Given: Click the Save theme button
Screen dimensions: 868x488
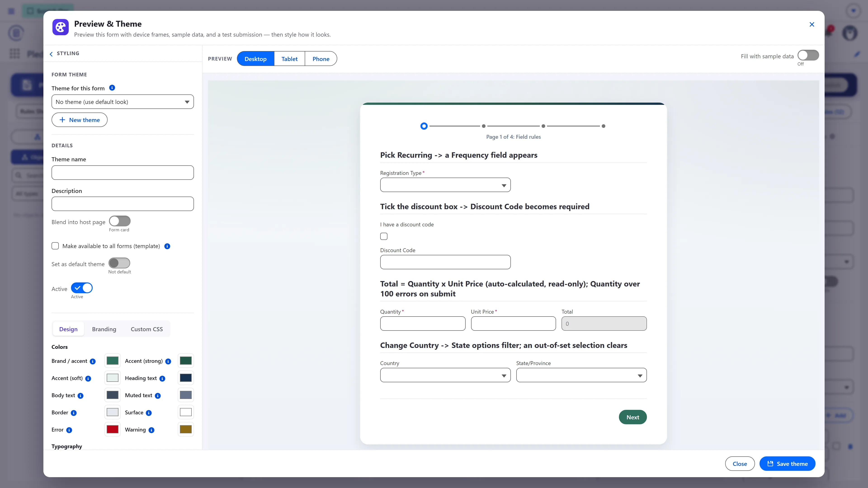Looking at the screenshot, I should click(x=788, y=464).
